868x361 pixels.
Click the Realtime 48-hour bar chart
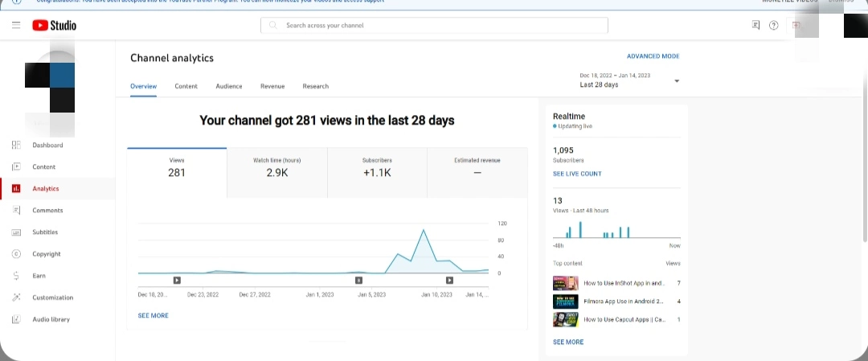616,230
